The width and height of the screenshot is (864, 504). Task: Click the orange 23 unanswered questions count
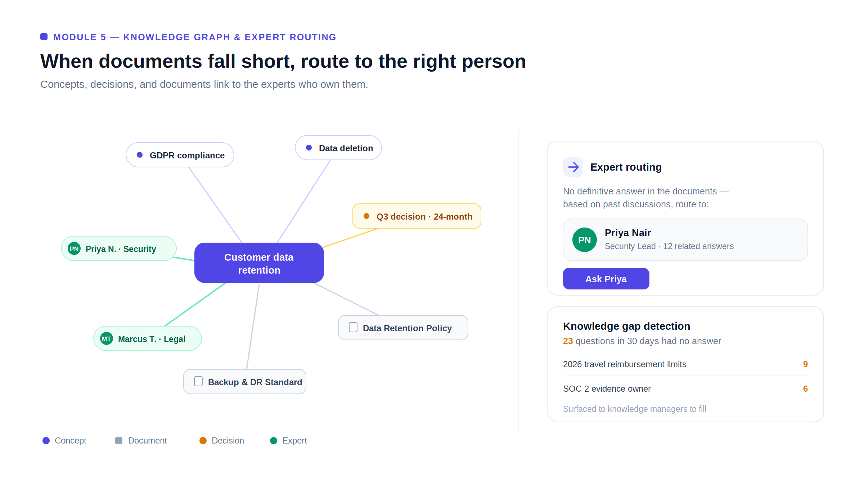568,341
